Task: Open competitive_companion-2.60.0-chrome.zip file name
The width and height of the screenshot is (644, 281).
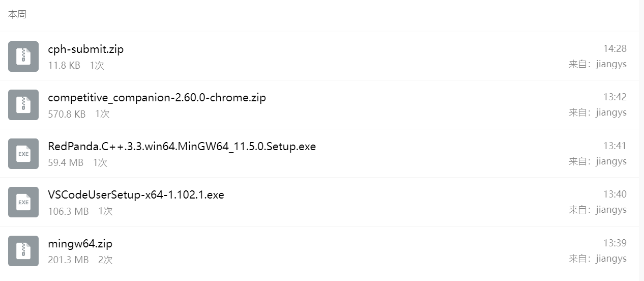Action: coord(157,98)
